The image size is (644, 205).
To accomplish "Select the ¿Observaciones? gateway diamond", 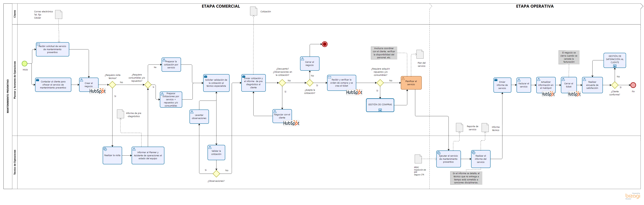I will pyautogui.click(x=216, y=173).
